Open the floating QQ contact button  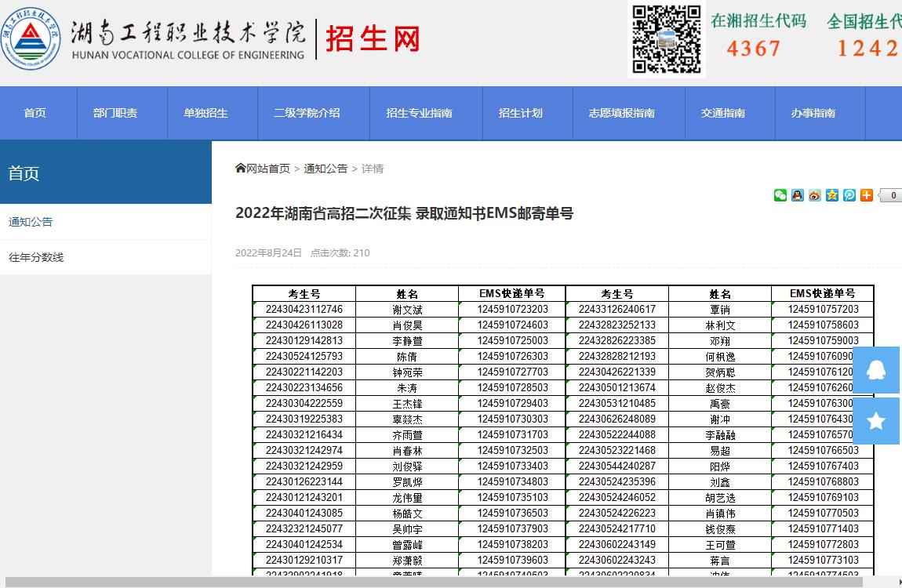875,369
